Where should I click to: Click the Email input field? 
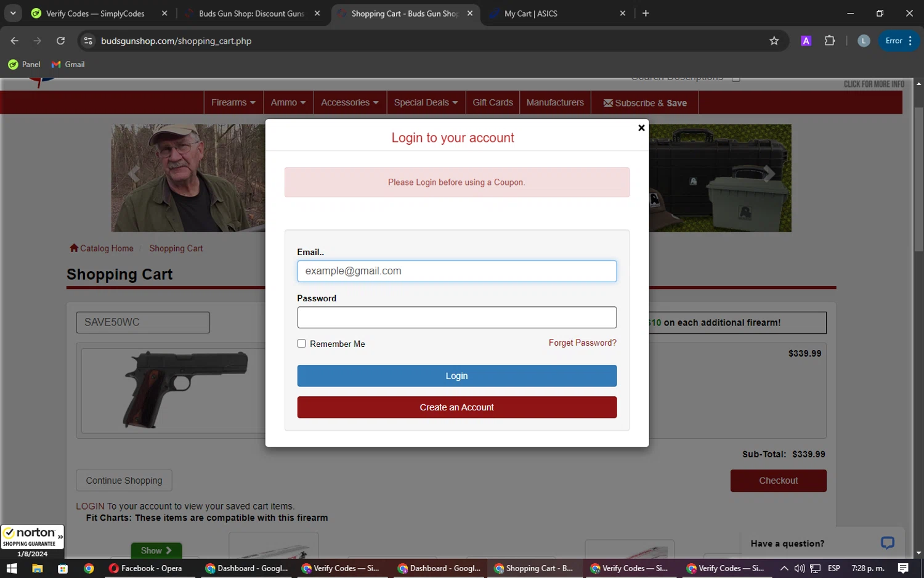456,271
